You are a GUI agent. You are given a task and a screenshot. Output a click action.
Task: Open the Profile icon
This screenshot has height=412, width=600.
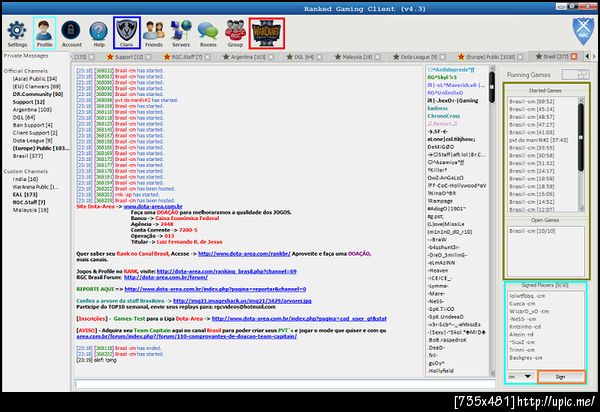[44, 31]
